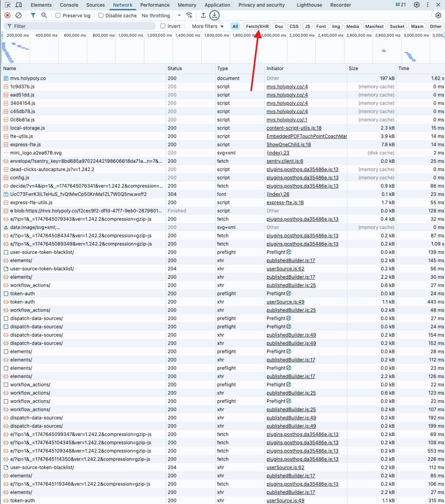
Task: Open the No throttling dropdown
Action: click(x=161, y=15)
